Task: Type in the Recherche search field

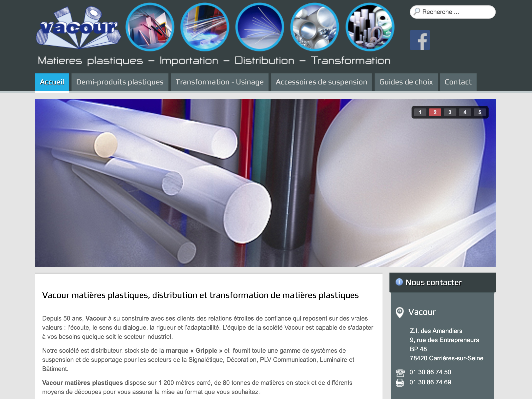Action: [453, 12]
